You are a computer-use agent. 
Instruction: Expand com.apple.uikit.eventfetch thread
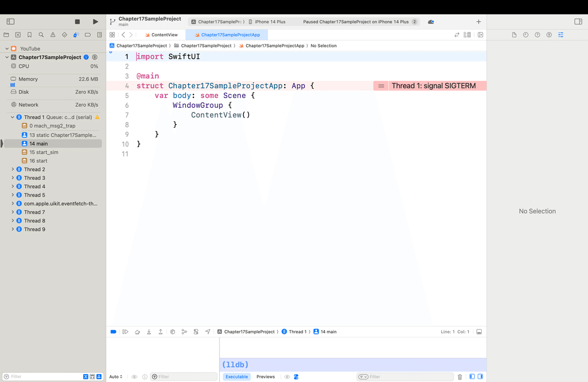click(12, 204)
